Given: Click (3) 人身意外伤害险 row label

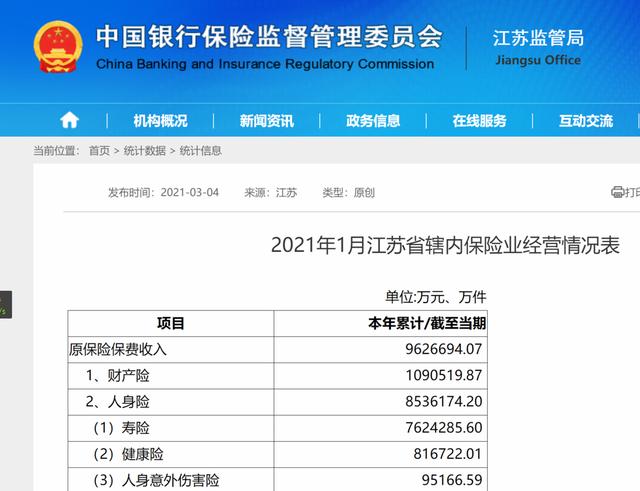Looking at the screenshot, I should 156,480.
